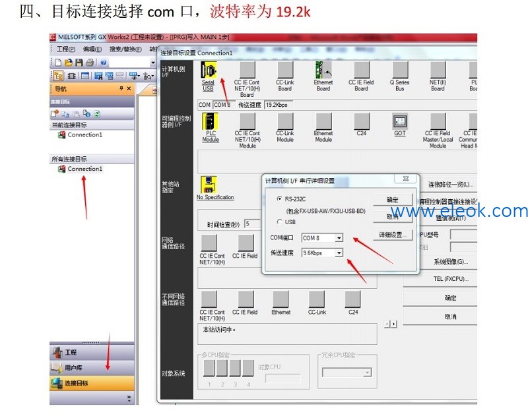Click the 详细设置 button

point(393,235)
